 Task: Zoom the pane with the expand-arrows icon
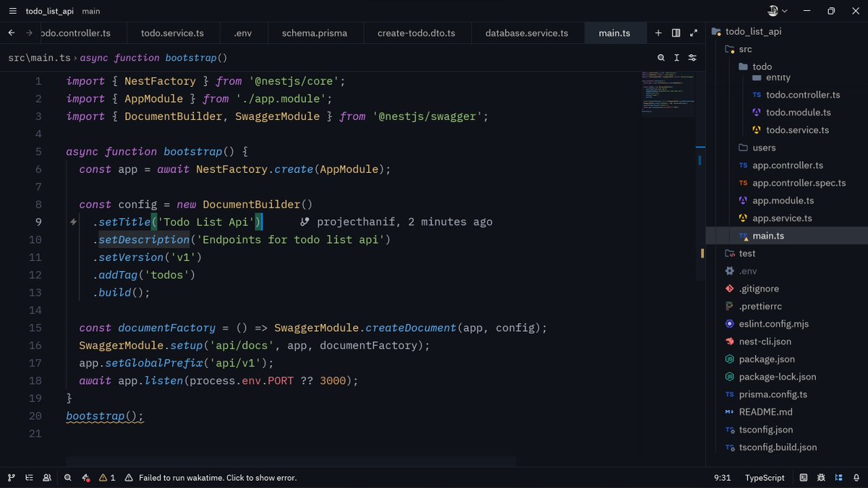(694, 33)
